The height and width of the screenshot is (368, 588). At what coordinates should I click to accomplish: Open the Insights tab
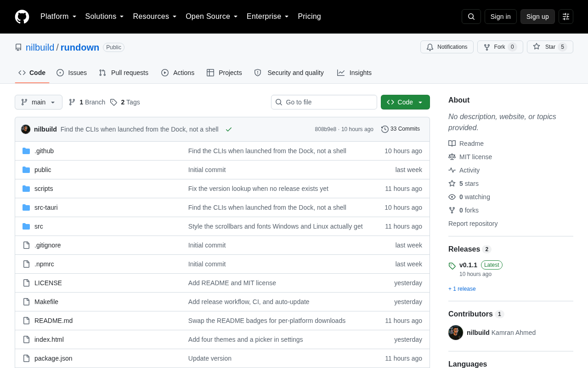click(x=354, y=73)
